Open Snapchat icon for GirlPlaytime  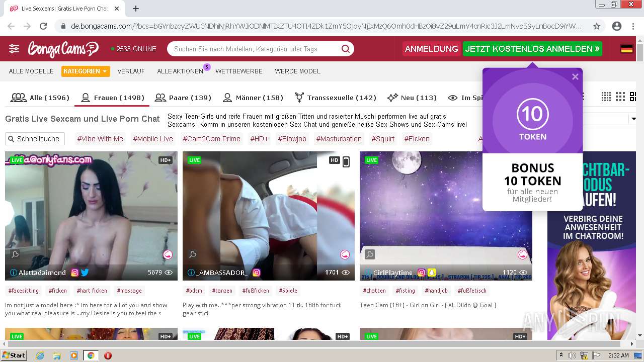coord(432,273)
